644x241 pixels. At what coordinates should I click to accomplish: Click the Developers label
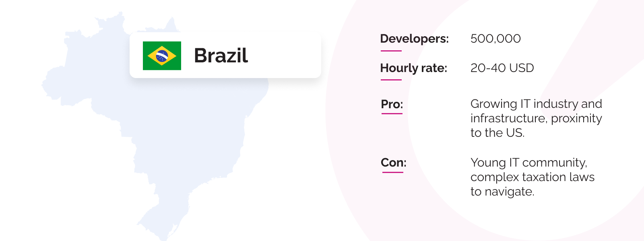tap(414, 39)
